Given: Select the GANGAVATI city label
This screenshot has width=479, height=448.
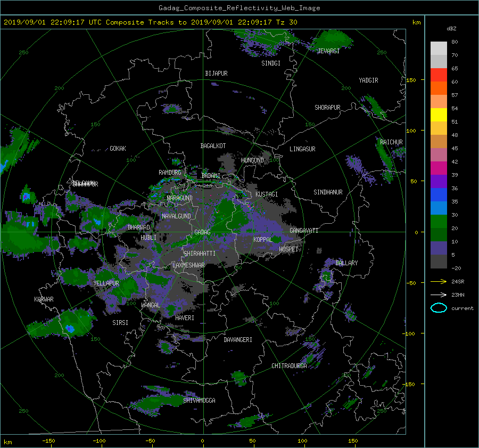Looking at the screenshot, I should (x=304, y=231).
